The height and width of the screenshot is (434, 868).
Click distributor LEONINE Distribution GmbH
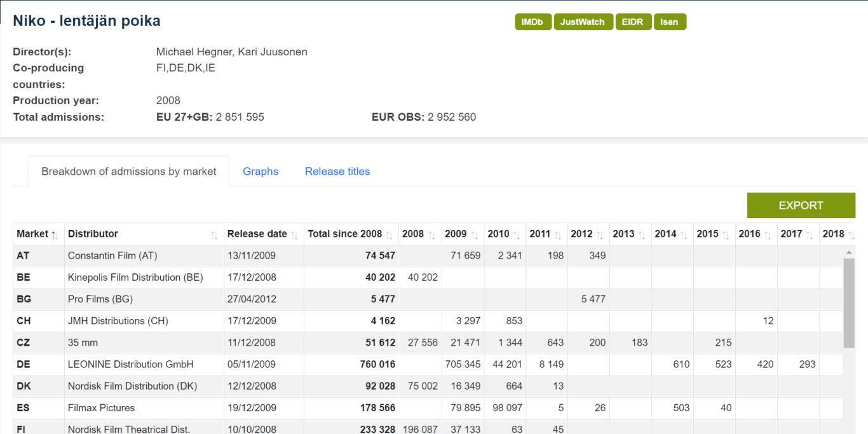click(131, 364)
